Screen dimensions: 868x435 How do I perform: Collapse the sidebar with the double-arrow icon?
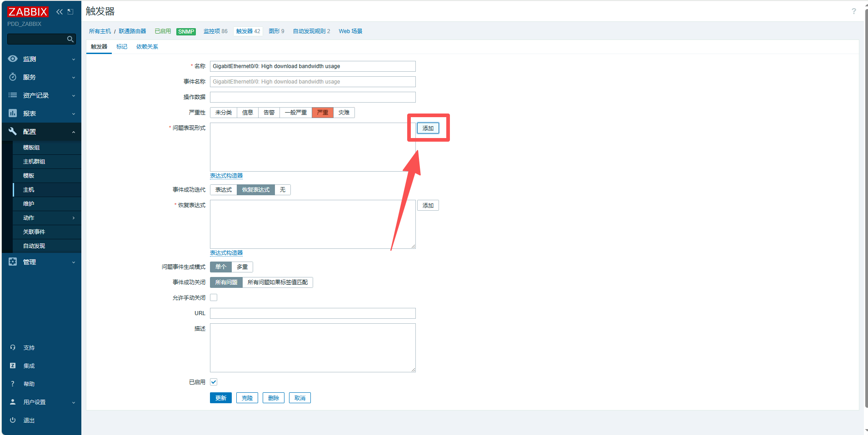point(60,12)
